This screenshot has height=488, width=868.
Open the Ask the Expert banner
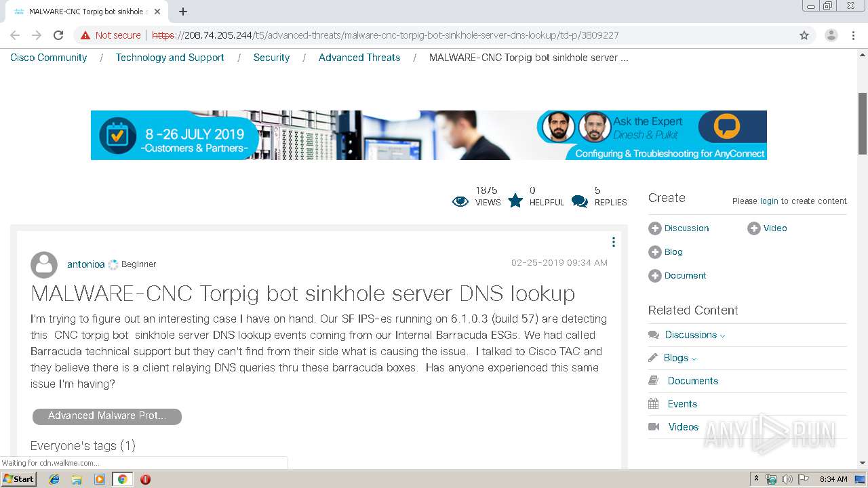(429, 135)
